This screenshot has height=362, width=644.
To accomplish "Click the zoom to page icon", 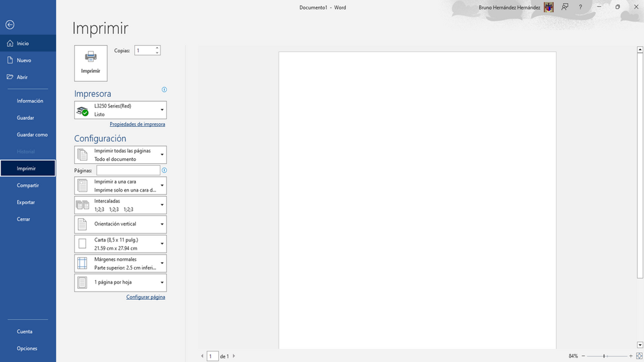I will pyautogui.click(x=639, y=356).
